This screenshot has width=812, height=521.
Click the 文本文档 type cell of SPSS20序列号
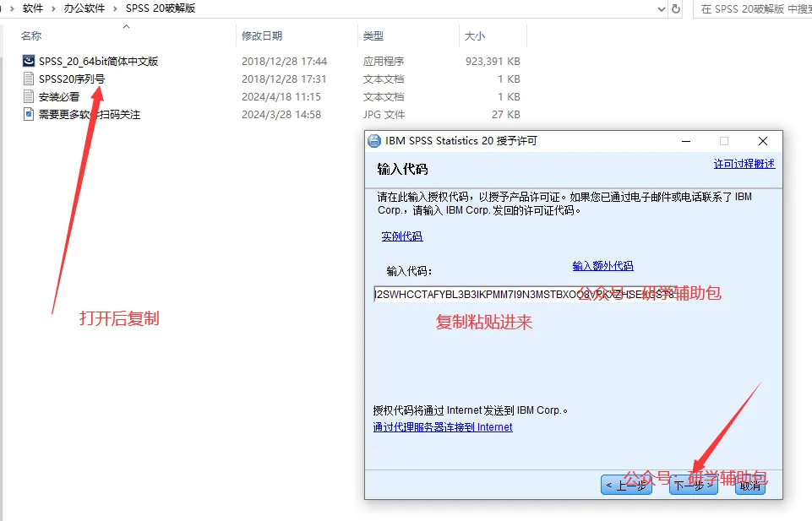coord(384,79)
